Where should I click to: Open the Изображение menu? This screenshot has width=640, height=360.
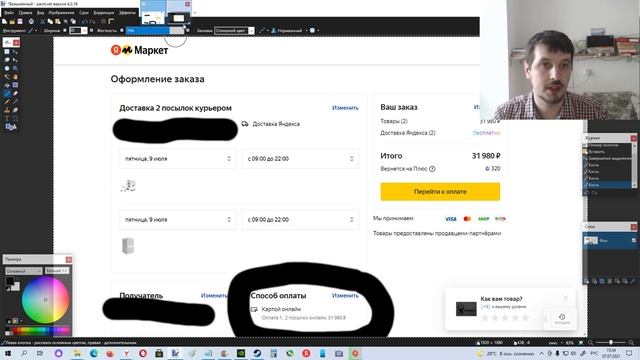point(61,13)
